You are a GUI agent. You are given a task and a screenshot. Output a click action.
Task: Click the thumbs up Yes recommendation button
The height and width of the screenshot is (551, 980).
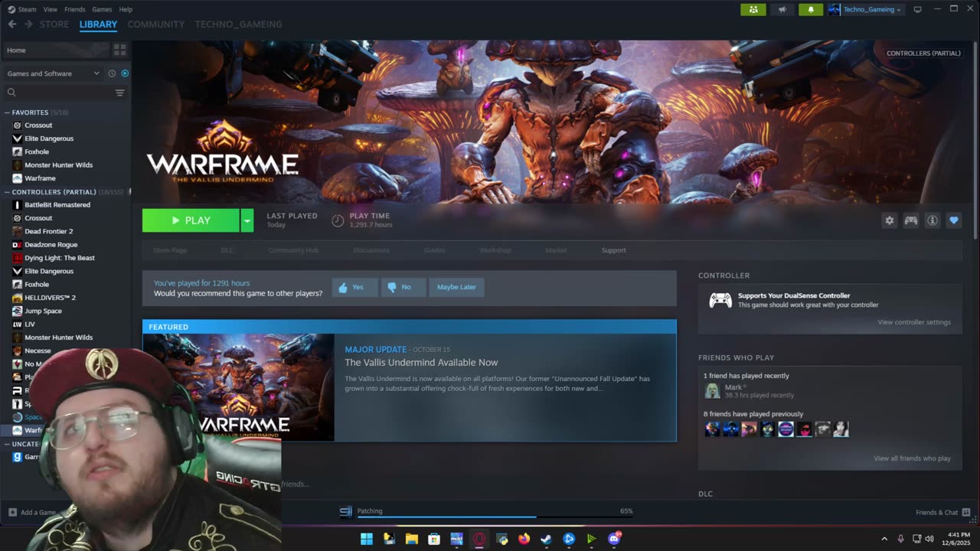[x=354, y=287]
